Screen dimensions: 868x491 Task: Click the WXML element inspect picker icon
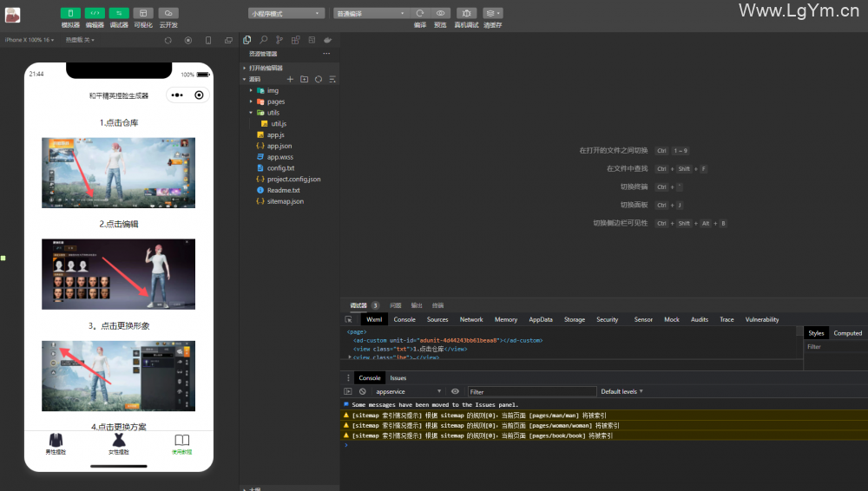(x=348, y=319)
